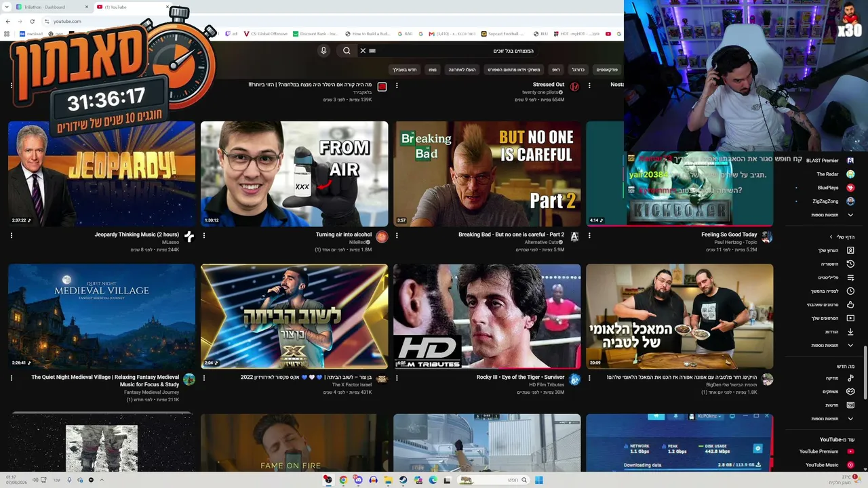Open the Alternative Cuts channel avatar
868x488 pixels.
tap(574, 237)
